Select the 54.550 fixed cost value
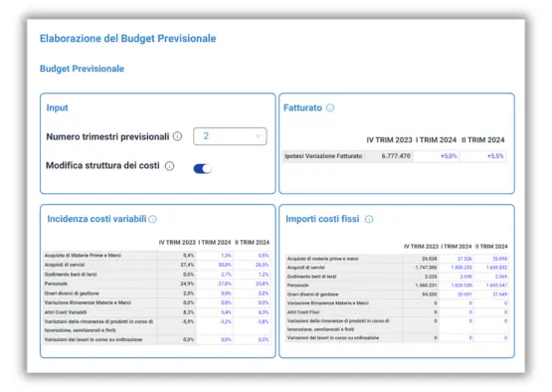Image resolution: width=552 pixels, height=392 pixels. [430, 294]
